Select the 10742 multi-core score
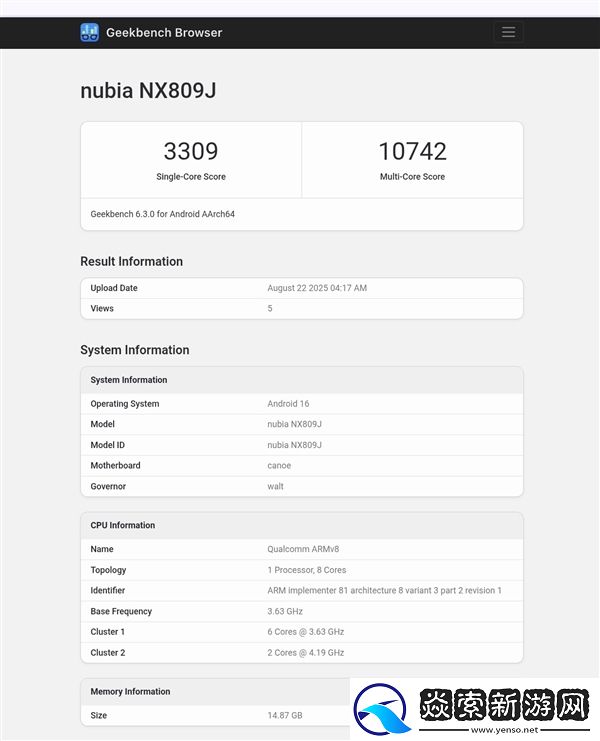The image size is (600, 741). click(412, 151)
